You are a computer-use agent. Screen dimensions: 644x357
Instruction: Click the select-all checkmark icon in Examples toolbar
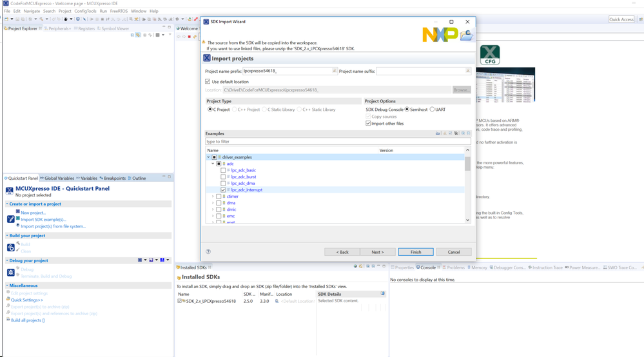451,133
